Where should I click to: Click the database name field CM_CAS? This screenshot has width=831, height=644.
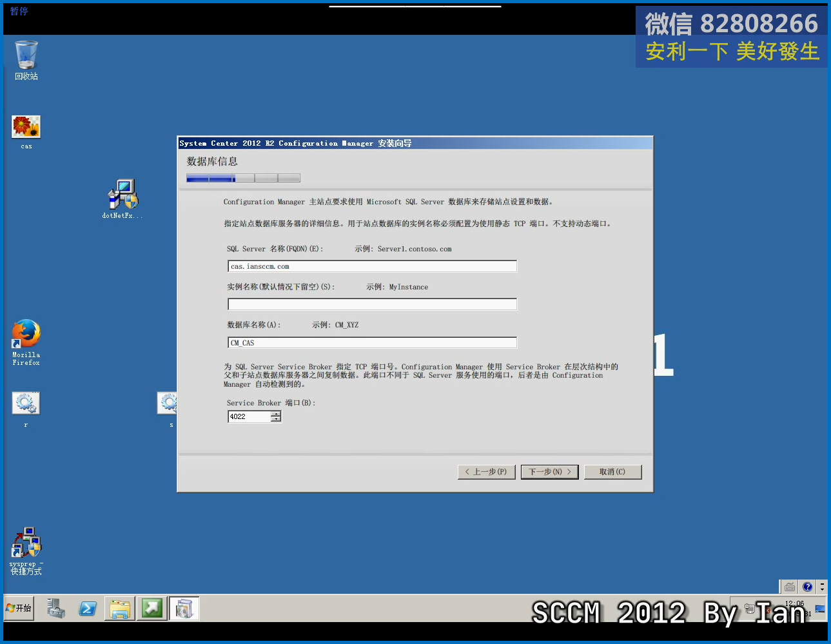coord(372,342)
